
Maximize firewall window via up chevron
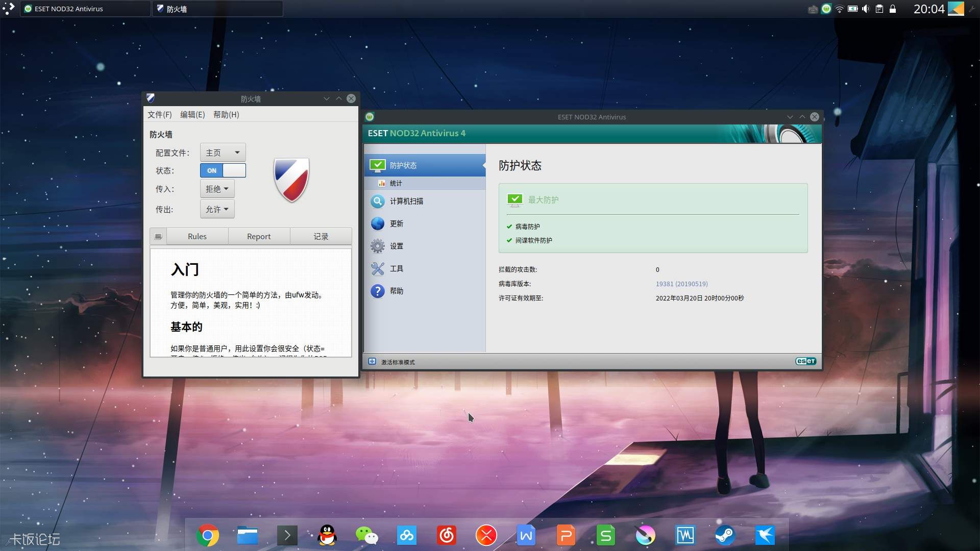click(339, 98)
